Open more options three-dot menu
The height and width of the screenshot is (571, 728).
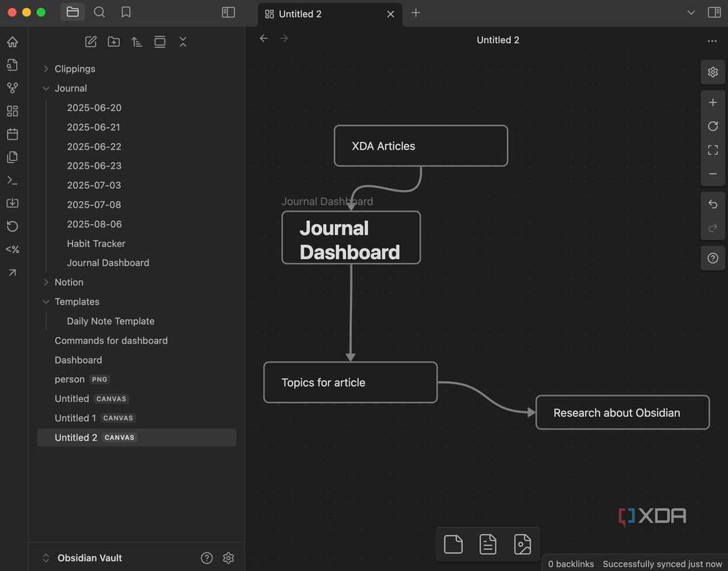tap(712, 41)
